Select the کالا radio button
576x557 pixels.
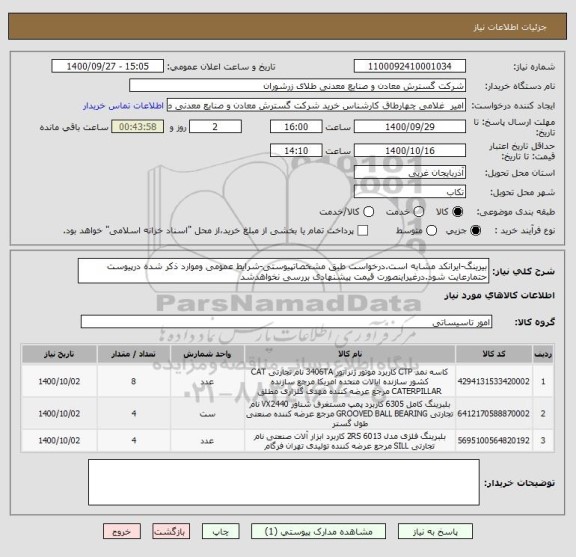[x=458, y=212]
